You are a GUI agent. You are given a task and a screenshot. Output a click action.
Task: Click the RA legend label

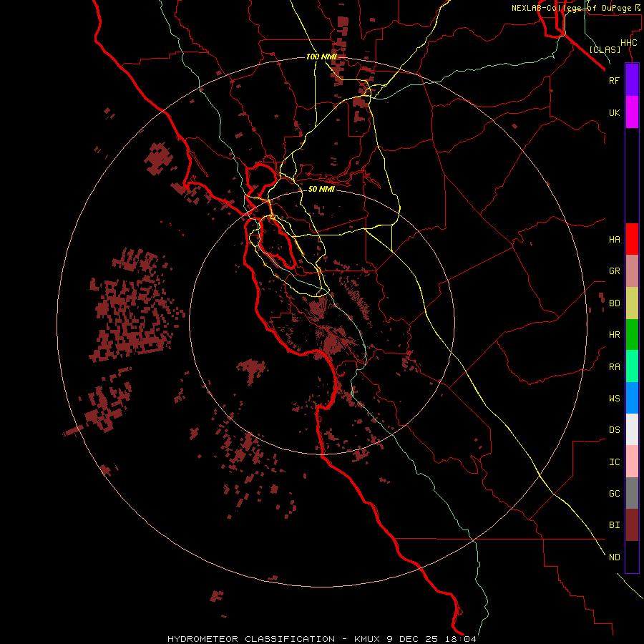click(x=615, y=367)
